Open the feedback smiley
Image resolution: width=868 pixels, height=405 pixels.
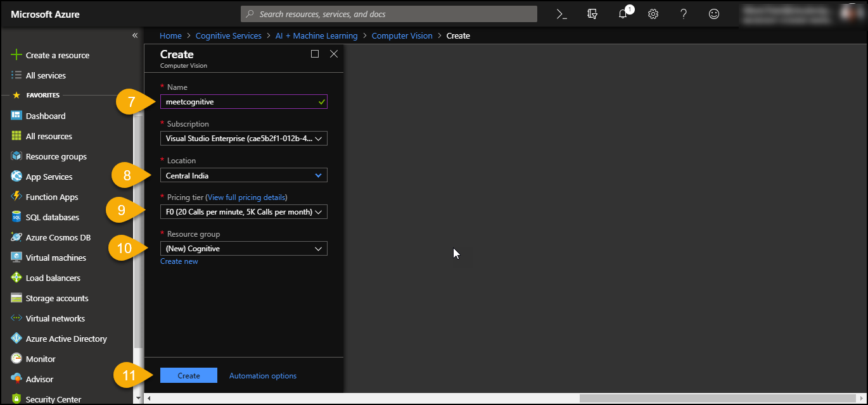tap(714, 14)
